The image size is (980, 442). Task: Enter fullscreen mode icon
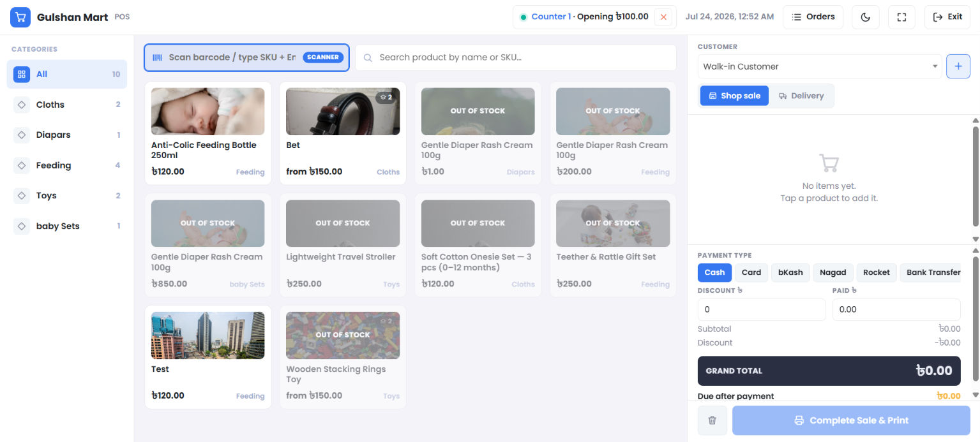(901, 17)
